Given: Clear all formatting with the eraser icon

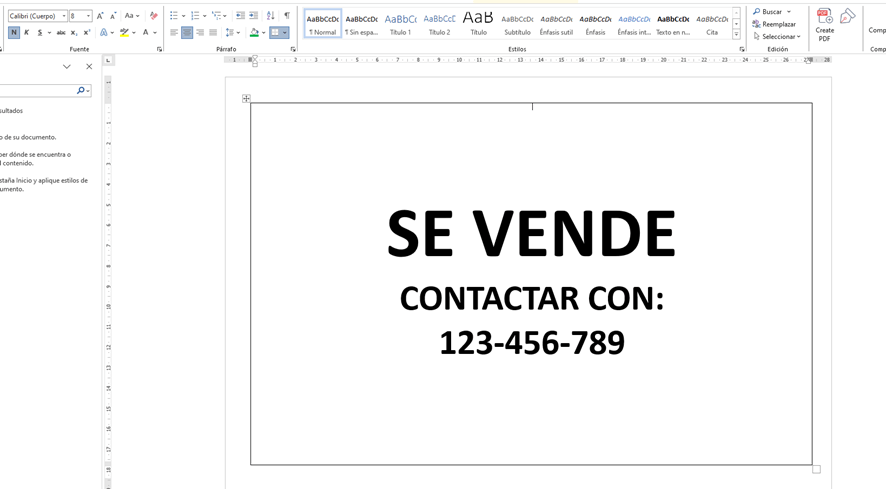Looking at the screenshot, I should point(154,16).
